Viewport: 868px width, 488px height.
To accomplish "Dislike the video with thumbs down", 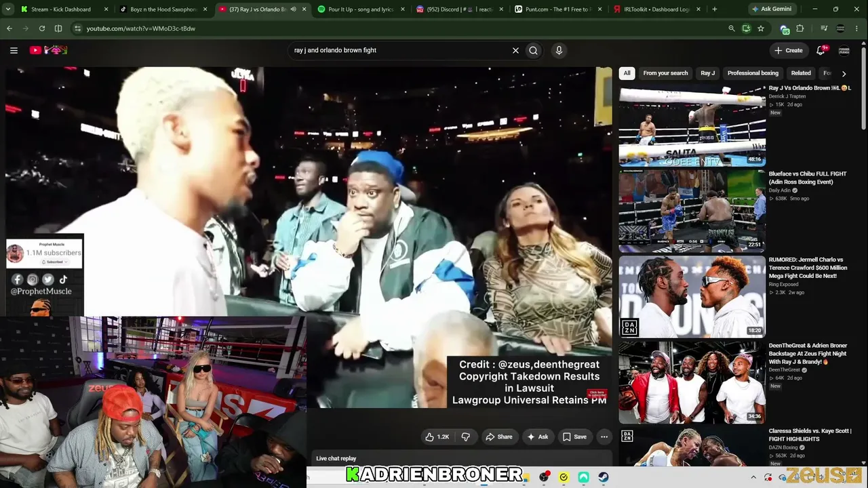I will pos(466,437).
